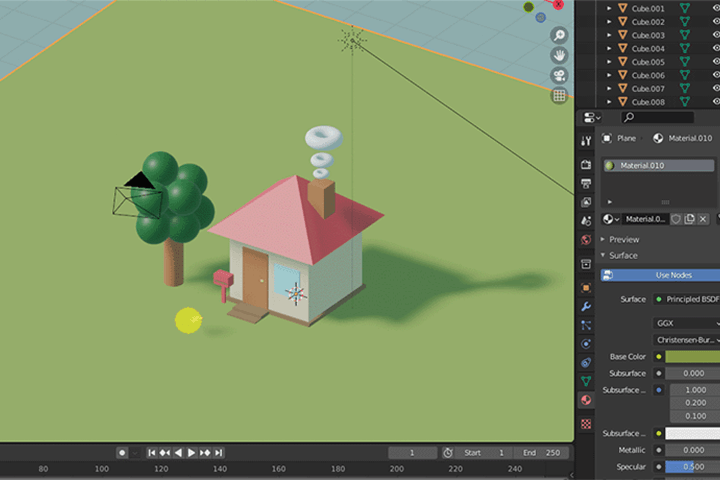
Task: Open the browse material dropdown
Action: coord(611,219)
